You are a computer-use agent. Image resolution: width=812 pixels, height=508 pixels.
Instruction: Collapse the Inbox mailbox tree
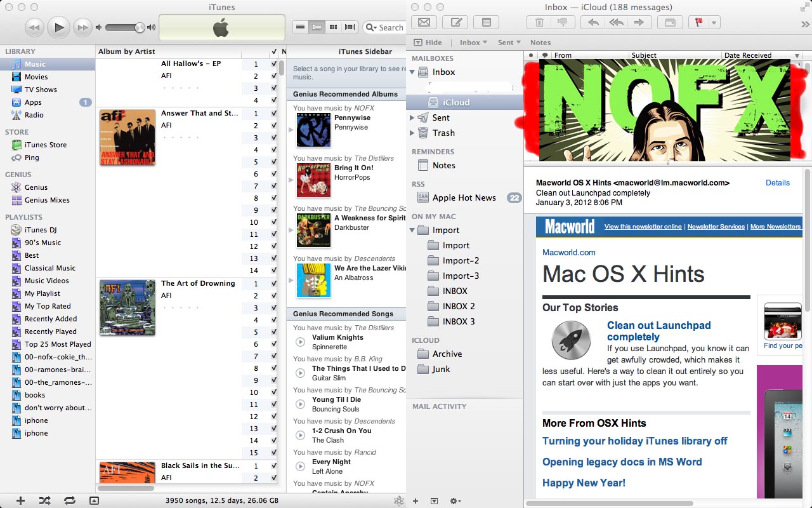click(412, 72)
